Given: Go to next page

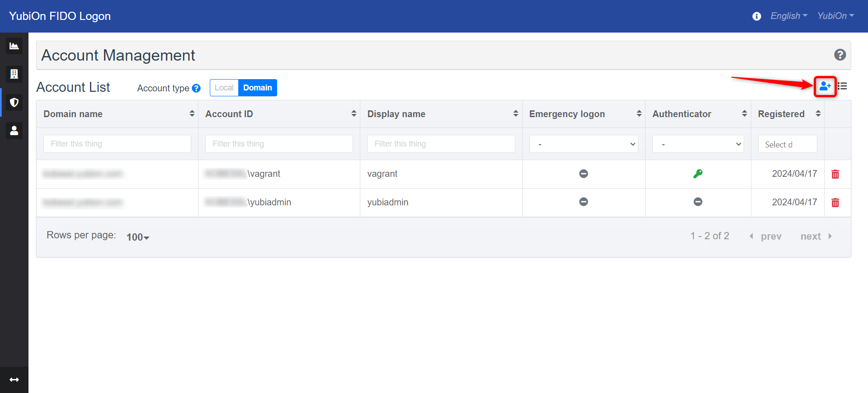Looking at the screenshot, I should pyautogui.click(x=816, y=236).
